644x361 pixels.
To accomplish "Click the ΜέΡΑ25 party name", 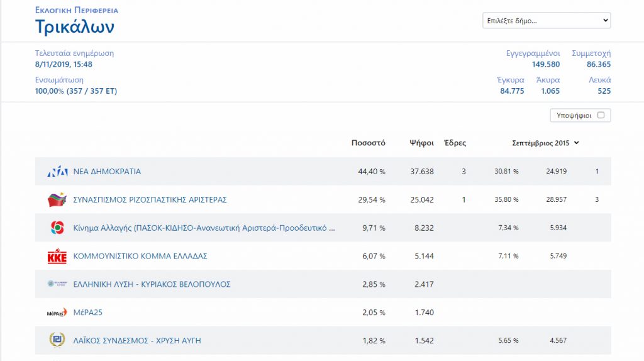I will (87, 313).
